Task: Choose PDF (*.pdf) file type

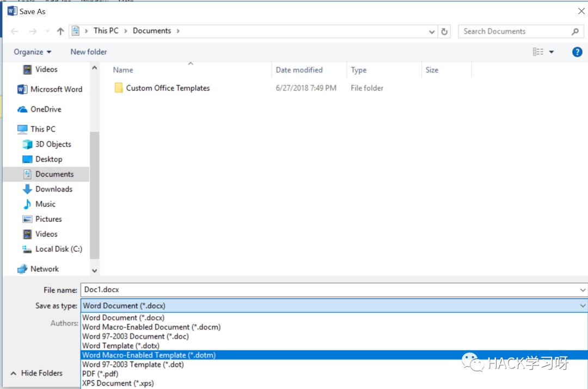Action: pos(100,374)
